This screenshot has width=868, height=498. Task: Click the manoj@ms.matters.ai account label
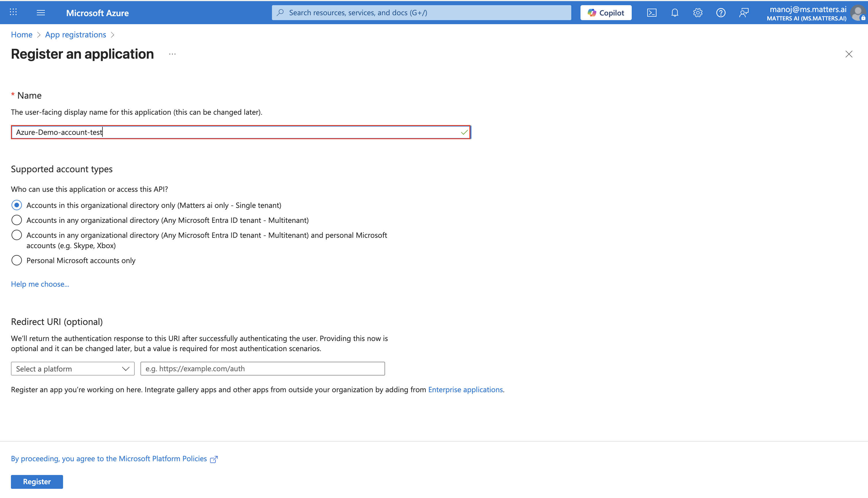808,9
